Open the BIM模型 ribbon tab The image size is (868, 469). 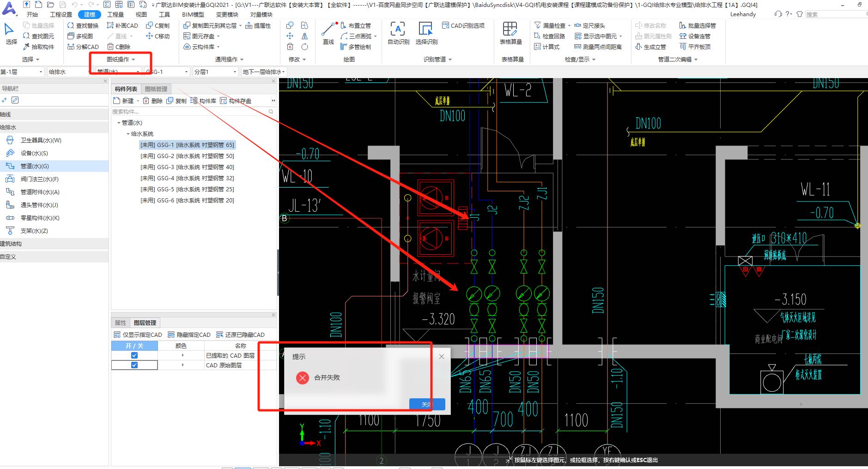[x=193, y=14]
